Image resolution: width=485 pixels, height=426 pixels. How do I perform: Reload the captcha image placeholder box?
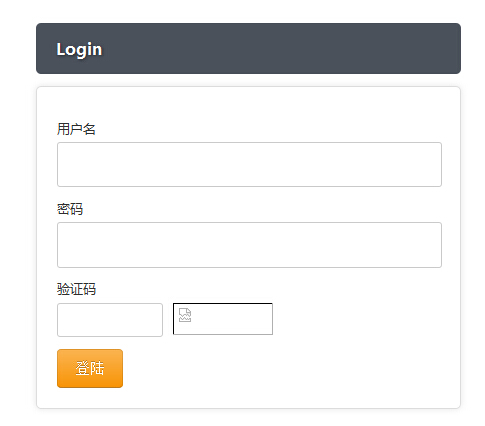[223, 319]
